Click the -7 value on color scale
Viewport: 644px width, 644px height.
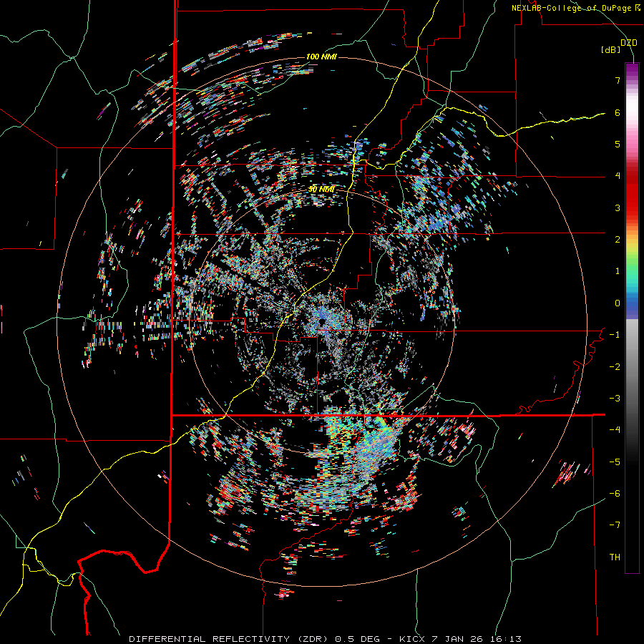[x=615, y=525]
